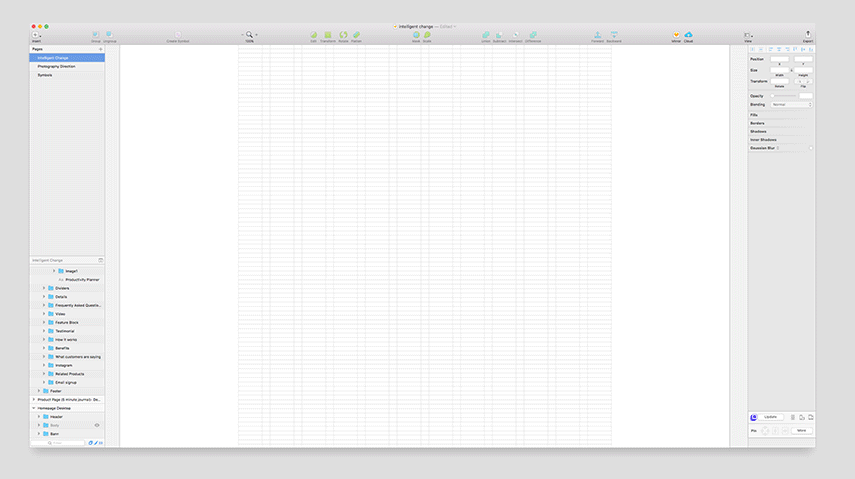Viewport: 855px width, 479px height.
Task: Select the Photography Direction page
Action: pos(67,67)
